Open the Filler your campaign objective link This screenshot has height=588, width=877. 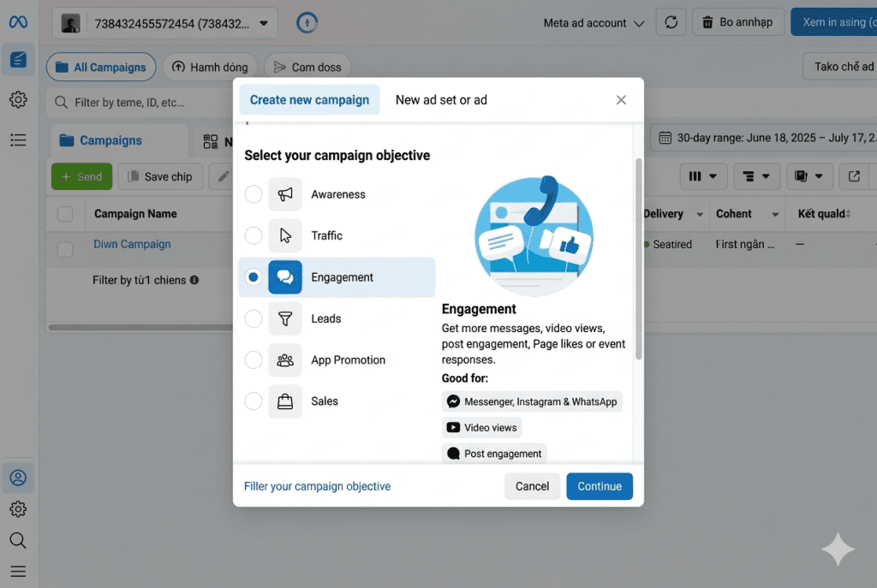tap(317, 486)
